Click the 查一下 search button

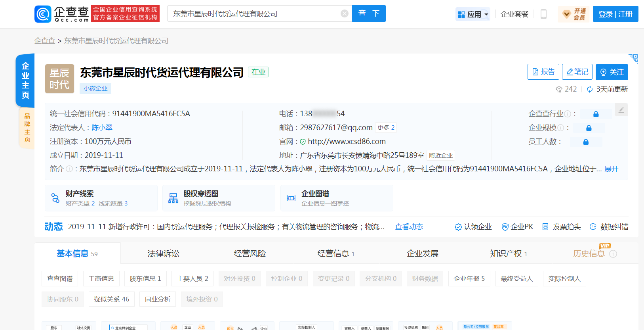point(369,13)
